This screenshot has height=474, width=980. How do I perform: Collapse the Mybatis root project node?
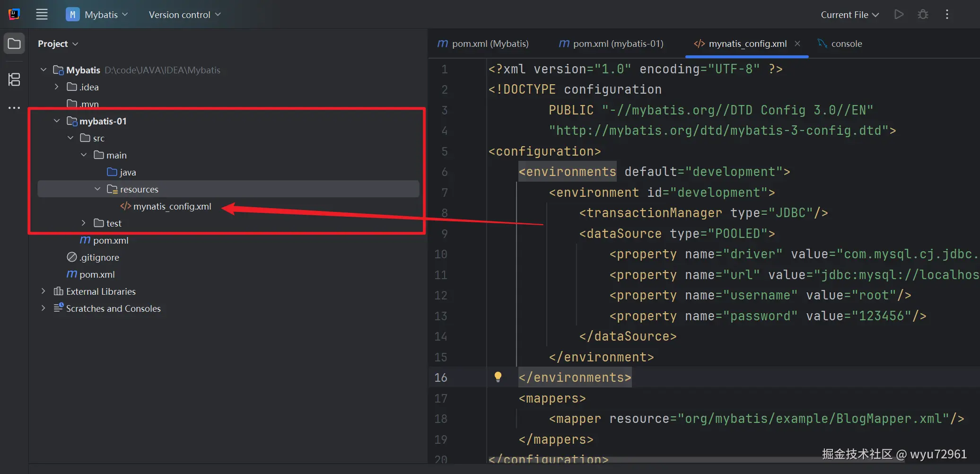coord(44,70)
